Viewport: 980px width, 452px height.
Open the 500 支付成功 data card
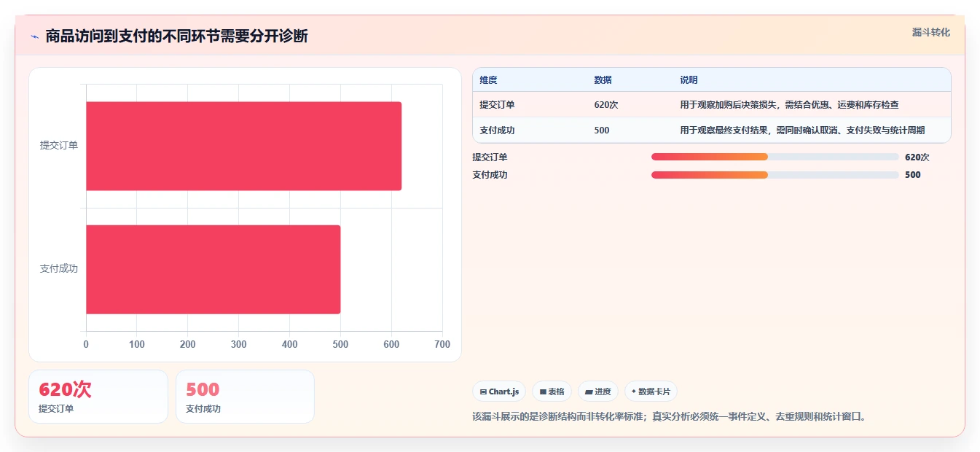pyautogui.click(x=245, y=397)
